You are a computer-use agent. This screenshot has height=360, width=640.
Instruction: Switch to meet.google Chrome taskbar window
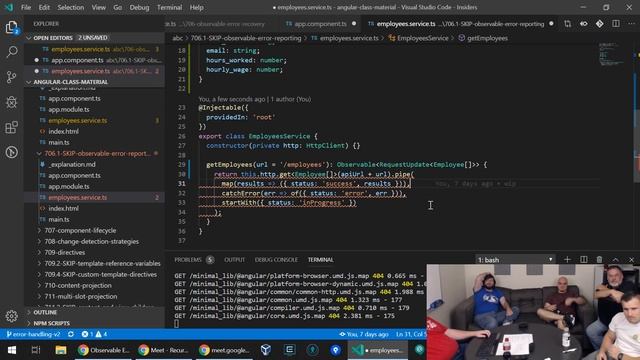pos(224,350)
